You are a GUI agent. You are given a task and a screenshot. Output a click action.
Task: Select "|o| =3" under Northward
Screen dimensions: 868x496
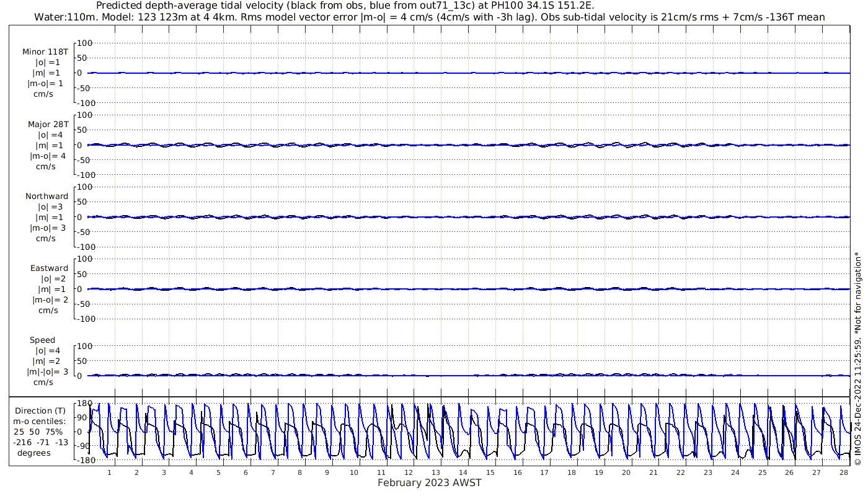[x=50, y=206]
